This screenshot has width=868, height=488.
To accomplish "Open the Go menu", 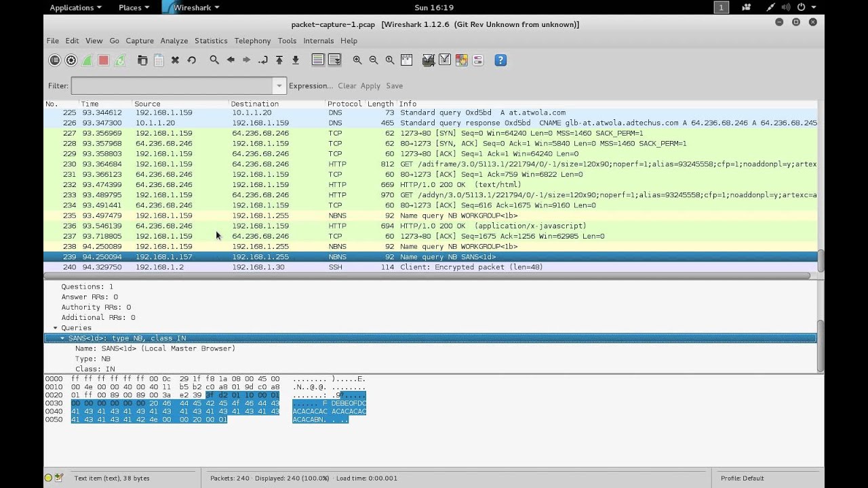I will 114,41.
